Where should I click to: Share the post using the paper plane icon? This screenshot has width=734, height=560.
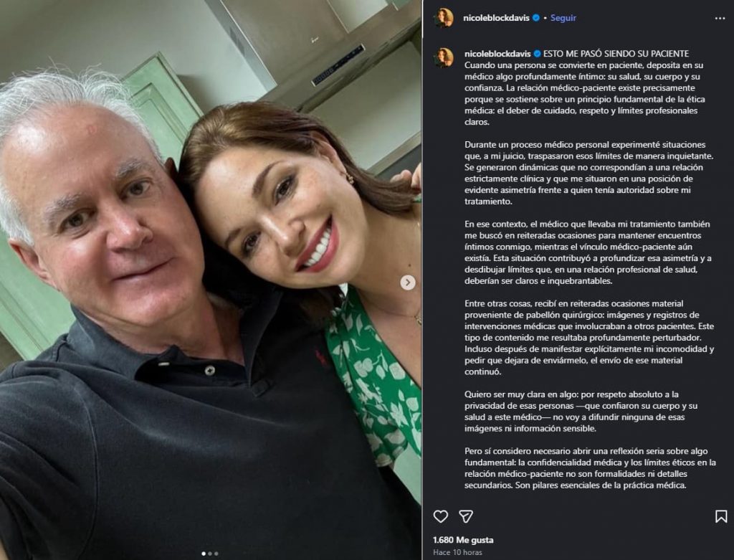(x=466, y=516)
